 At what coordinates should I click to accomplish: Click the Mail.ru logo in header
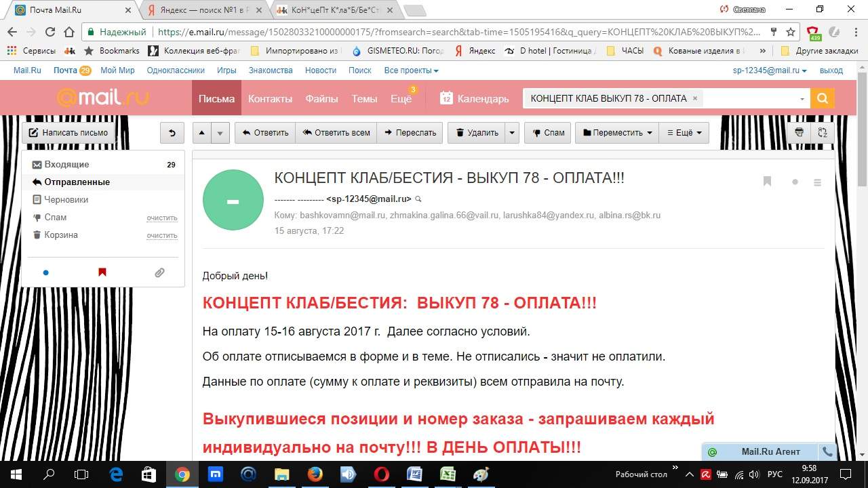point(102,98)
